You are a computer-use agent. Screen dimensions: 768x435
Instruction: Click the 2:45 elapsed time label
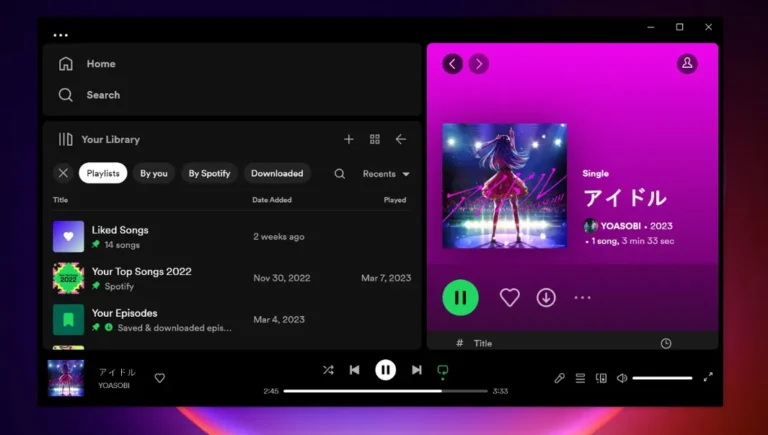[271, 391]
